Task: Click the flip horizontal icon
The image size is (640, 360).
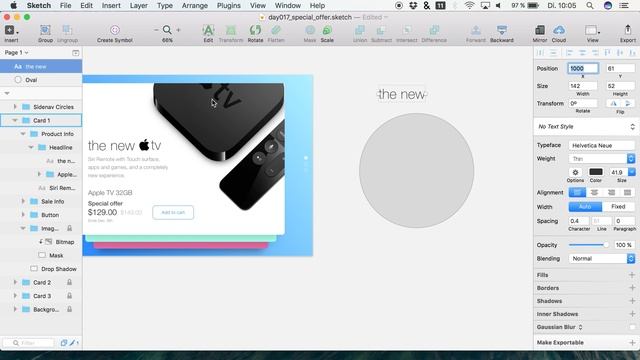Action: click(613, 104)
